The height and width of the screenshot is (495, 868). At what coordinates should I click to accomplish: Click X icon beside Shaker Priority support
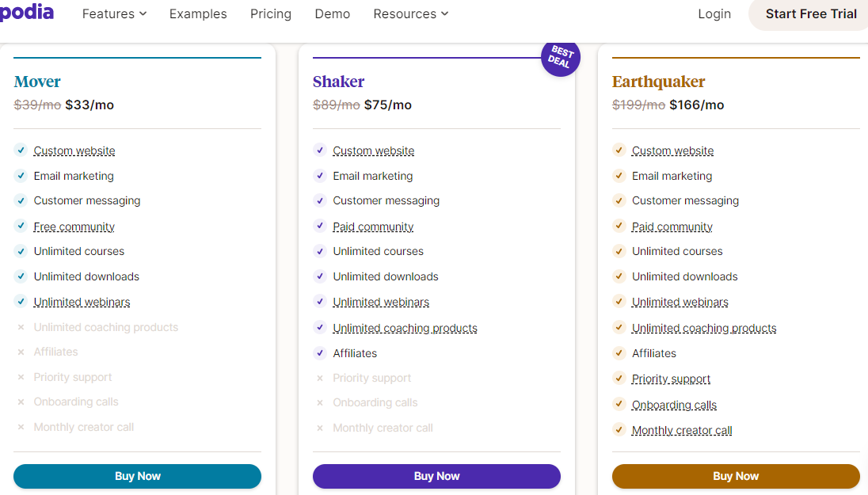click(320, 378)
